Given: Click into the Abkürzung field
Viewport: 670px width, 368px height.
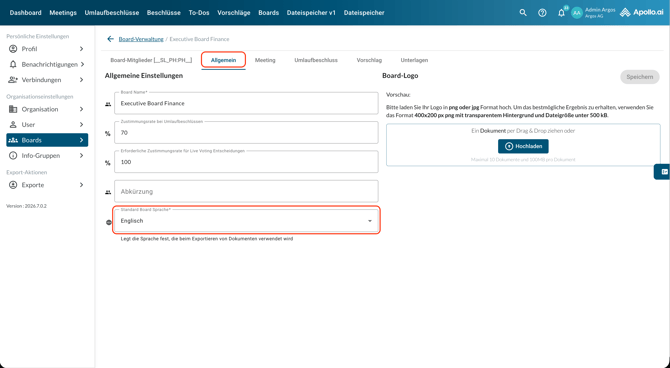Looking at the screenshot, I should (246, 191).
